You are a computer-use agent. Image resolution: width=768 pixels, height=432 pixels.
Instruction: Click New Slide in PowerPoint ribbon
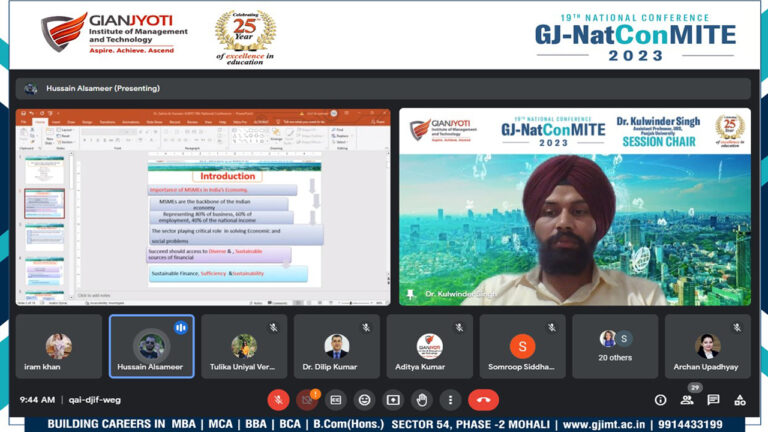click(49, 137)
